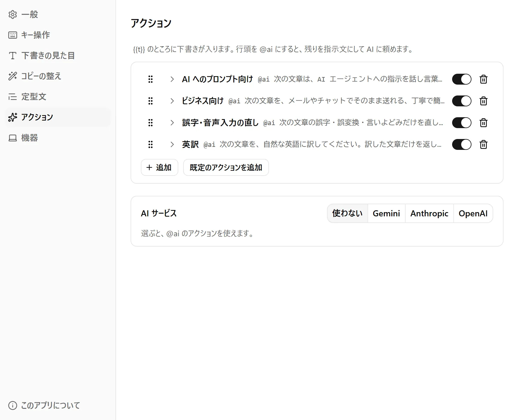This screenshot has width=518, height=420.
Task: Delete the 誤字・音声入力の直し action
Action: pyautogui.click(x=484, y=123)
